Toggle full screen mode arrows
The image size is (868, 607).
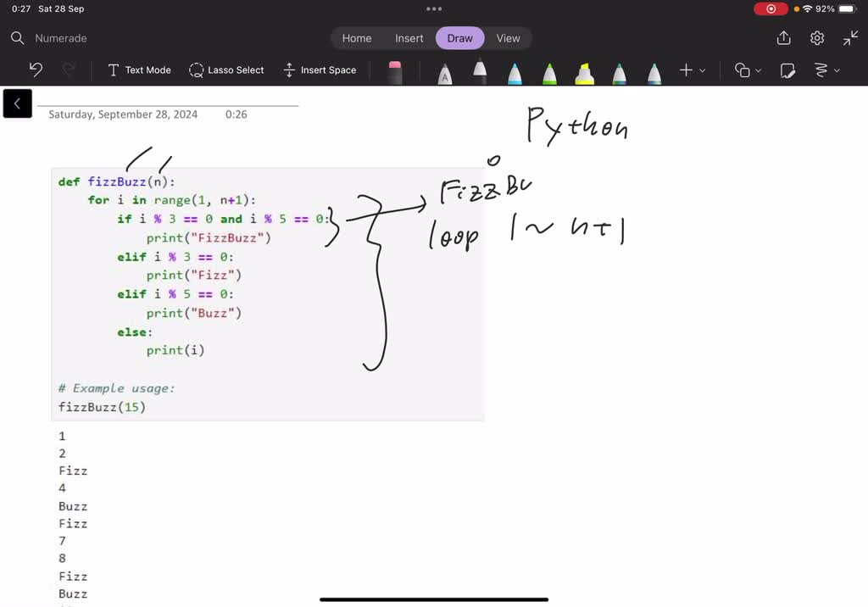[850, 38]
